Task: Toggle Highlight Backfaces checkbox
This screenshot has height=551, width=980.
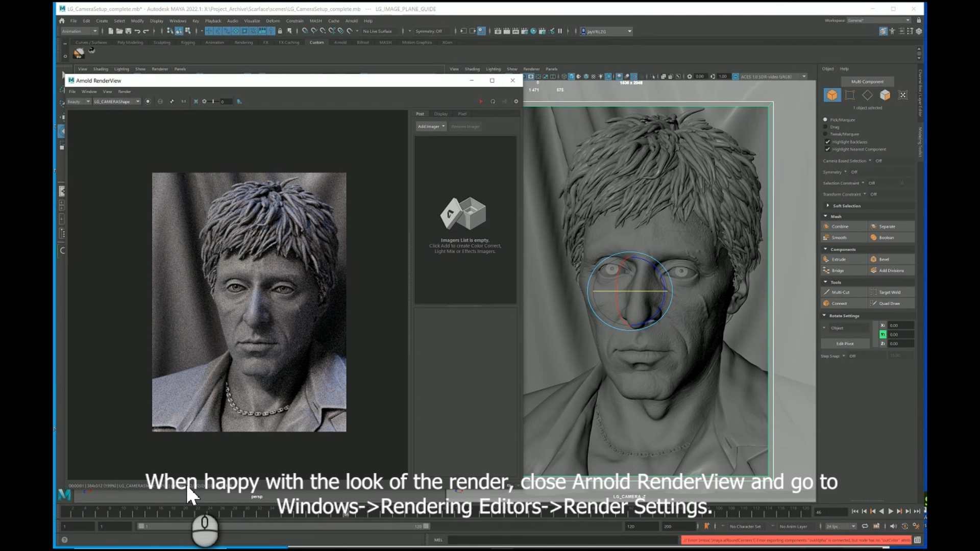Action: [x=827, y=142]
